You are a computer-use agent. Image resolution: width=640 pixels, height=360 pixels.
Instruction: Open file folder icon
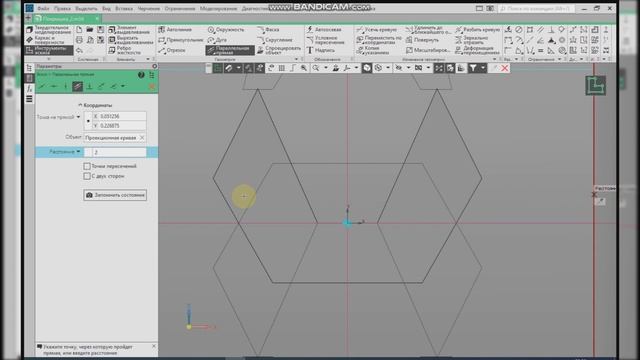(90, 30)
